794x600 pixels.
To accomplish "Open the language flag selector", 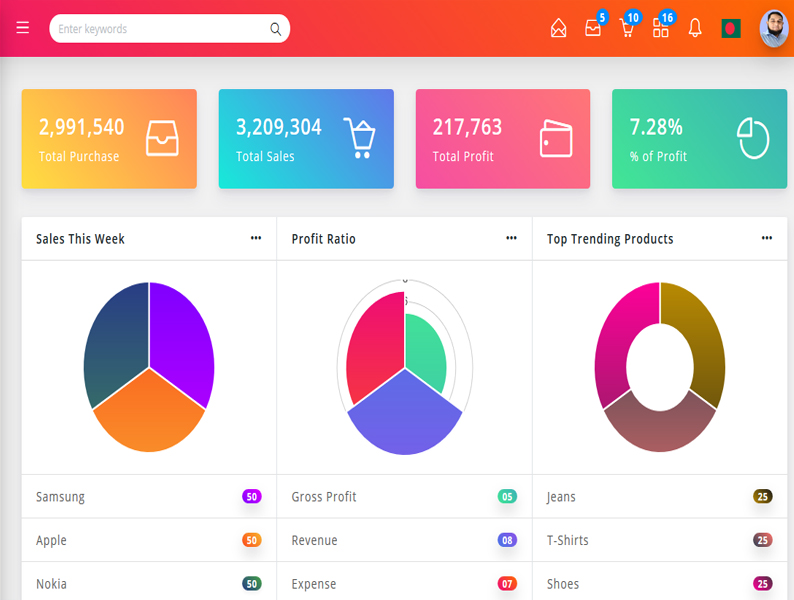I will click(x=731, y=29).
